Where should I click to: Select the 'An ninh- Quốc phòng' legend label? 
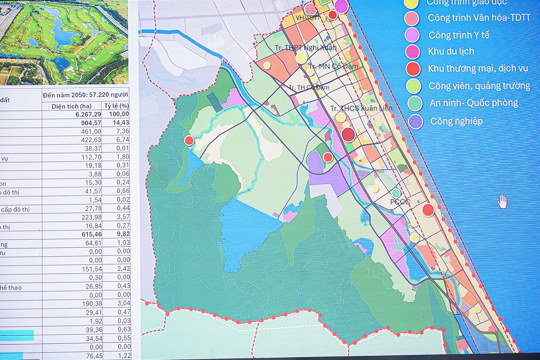[474, 103]
